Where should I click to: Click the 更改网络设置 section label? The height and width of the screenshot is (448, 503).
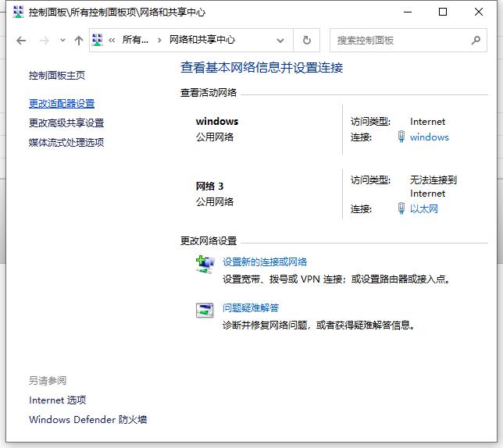tap(209, 240)
